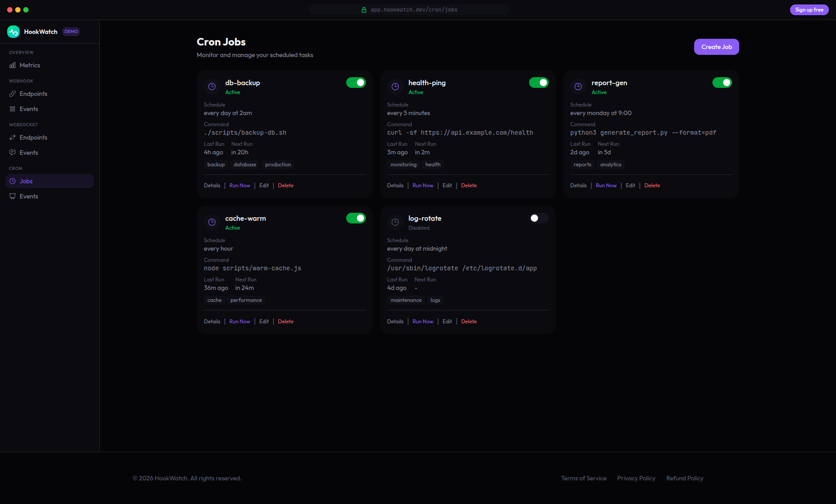The image size is (836, 504).
Task: Click the Create Job button
Action: click(x=716, y=46)
